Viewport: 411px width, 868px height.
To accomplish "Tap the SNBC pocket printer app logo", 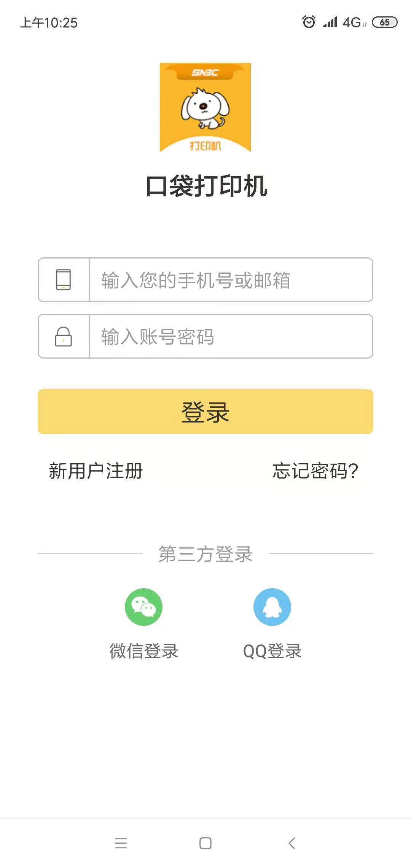I will pos(205,107).
